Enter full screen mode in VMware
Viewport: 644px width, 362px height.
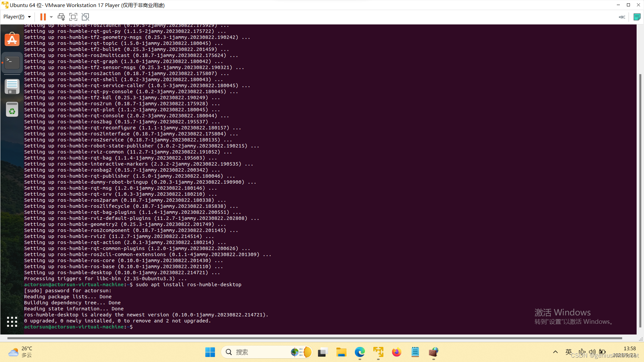tap(73, 17)
